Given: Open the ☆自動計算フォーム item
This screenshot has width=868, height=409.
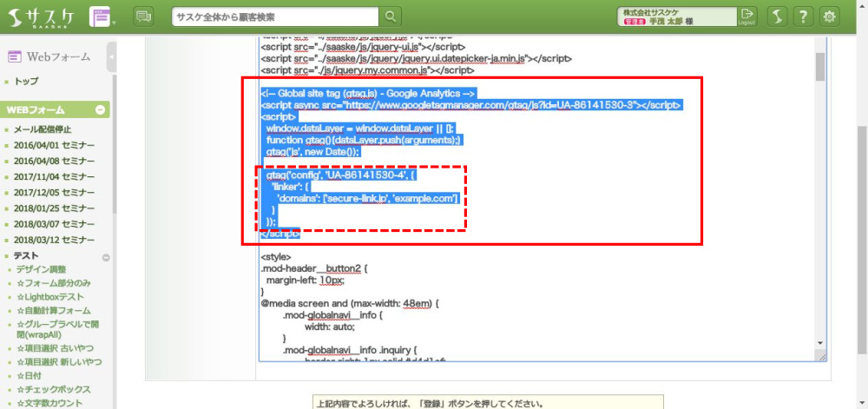Looking at the screenshot, I should coord(54,311).
